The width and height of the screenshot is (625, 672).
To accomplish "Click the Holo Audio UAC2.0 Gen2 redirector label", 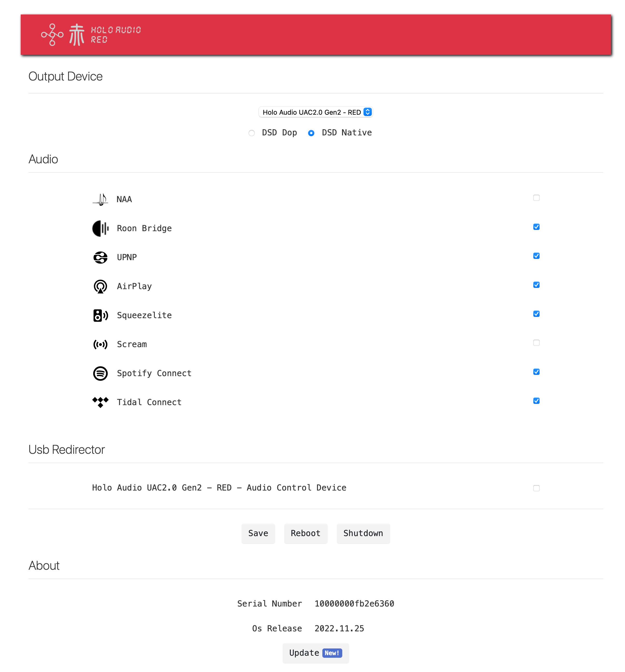I will pos(219,488).
